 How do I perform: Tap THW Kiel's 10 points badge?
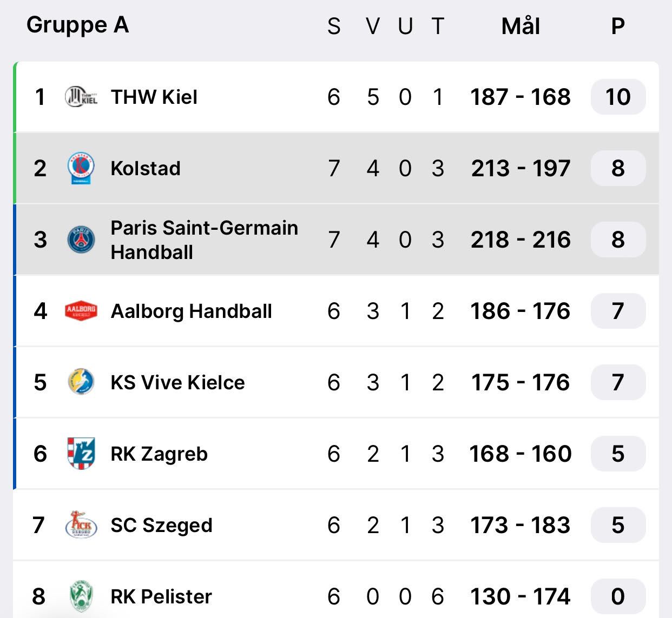click(618, 97)
